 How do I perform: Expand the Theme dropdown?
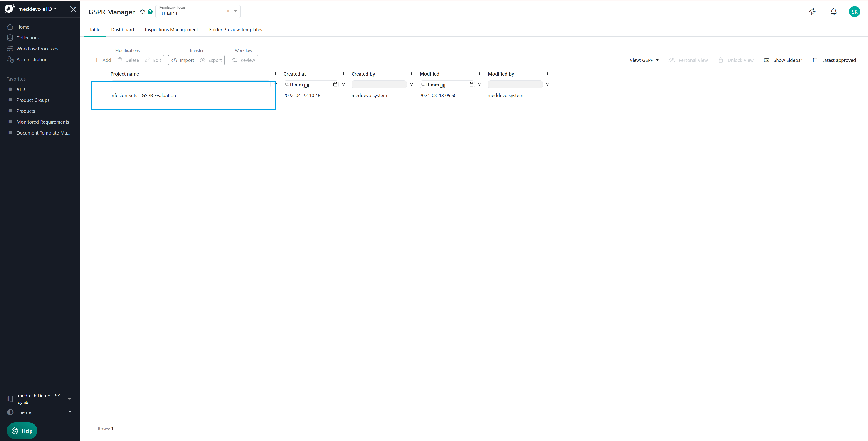[x=40, y=412]
